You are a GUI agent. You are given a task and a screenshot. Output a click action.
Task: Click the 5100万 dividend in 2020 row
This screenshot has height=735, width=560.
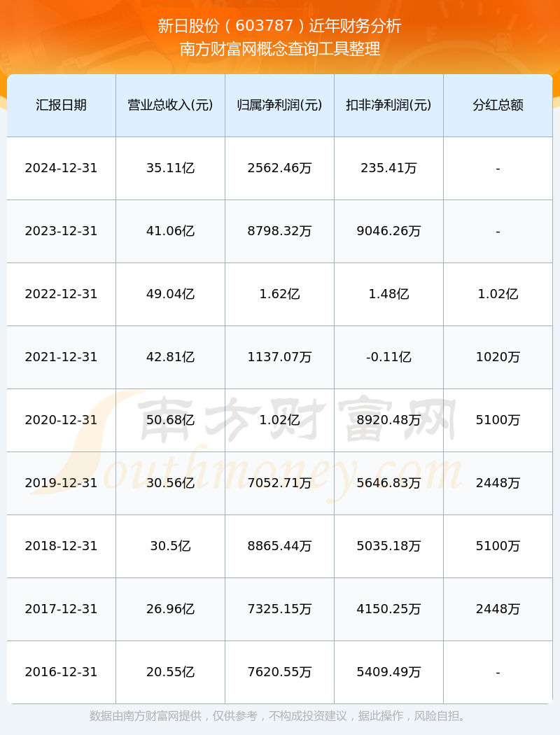tap(498, 420)
